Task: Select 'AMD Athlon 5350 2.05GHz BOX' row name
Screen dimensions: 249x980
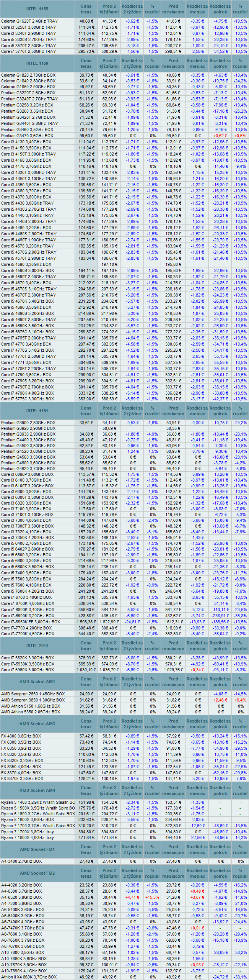Action: click(x=31, y=712)
